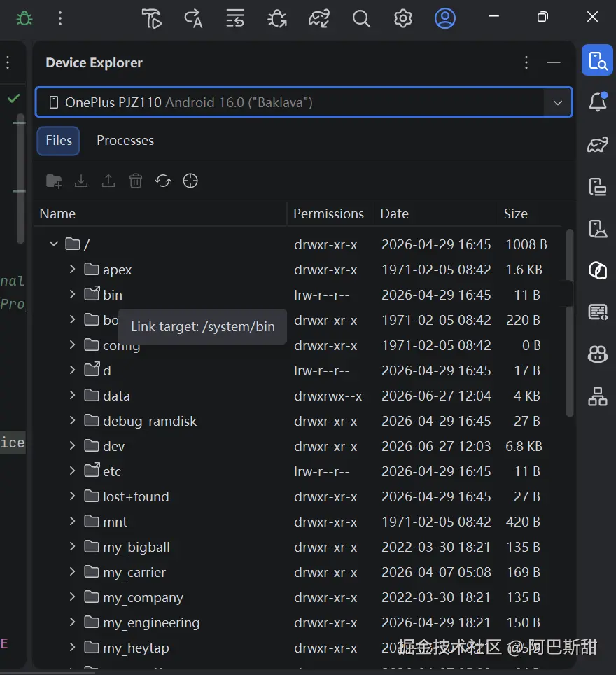Click the Sync Project with Gradle elephant icon
Screen dimensions: 616x675
coord(319,18)
